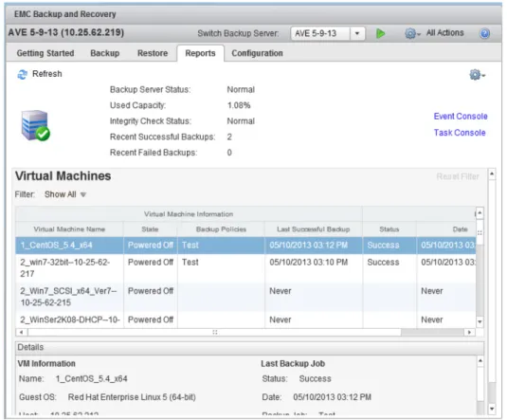Image resolution: width=507 pixels, height=420 pixels.
Task: Sort by Status column header
Action: coord(389,229)
